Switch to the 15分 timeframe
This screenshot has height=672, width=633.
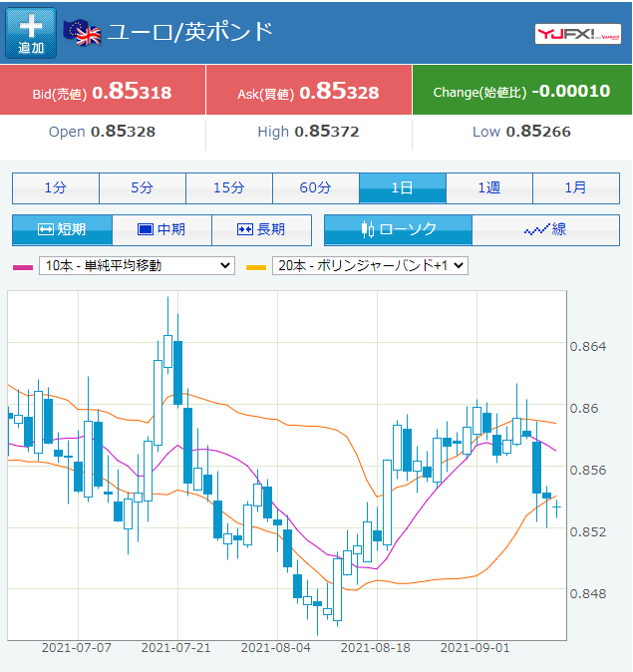coord(229,188)
